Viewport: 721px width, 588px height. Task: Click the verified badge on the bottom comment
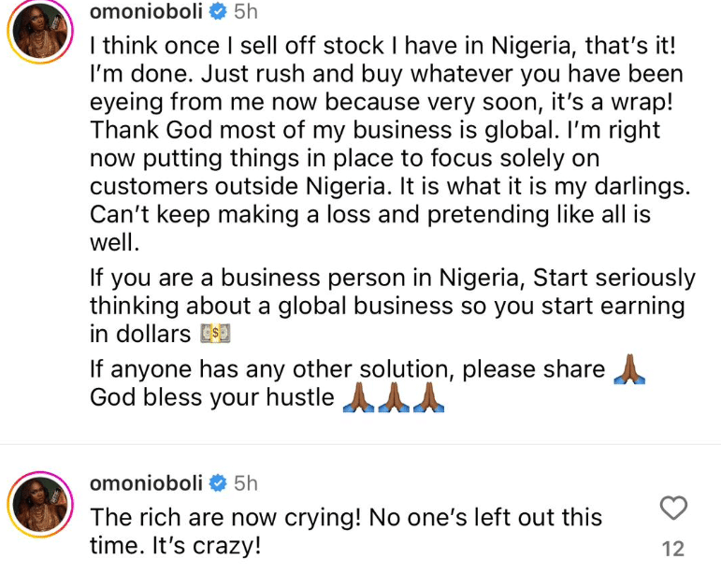tap(216, 484)
